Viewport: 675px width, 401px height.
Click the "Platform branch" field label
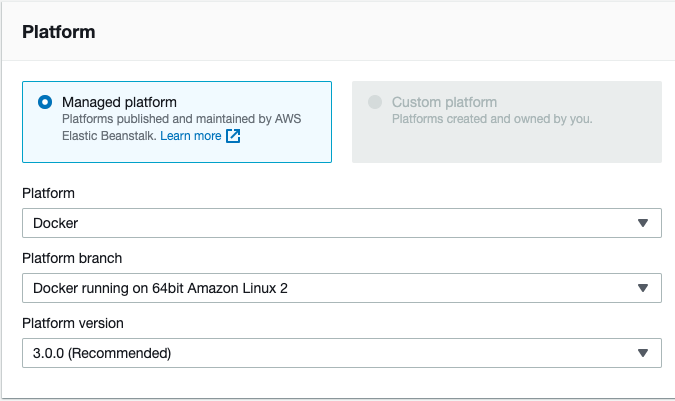[x=72, y=258]
